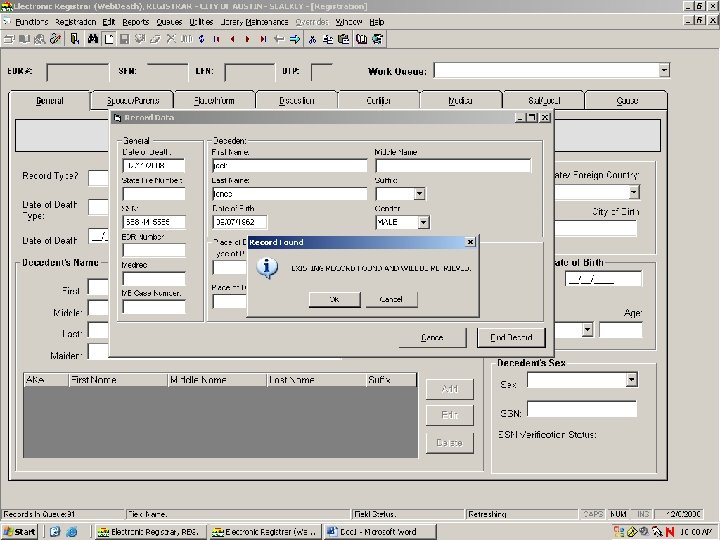
Task: Open the Work Queue dropdown
Action: [x=664, y=70]
